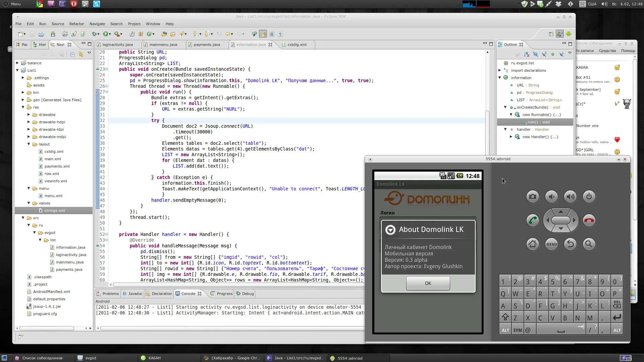This screenshot has height=362, width=644.
Task: Toggle Hide Local Types in Outline
Action: pos(561,54)
